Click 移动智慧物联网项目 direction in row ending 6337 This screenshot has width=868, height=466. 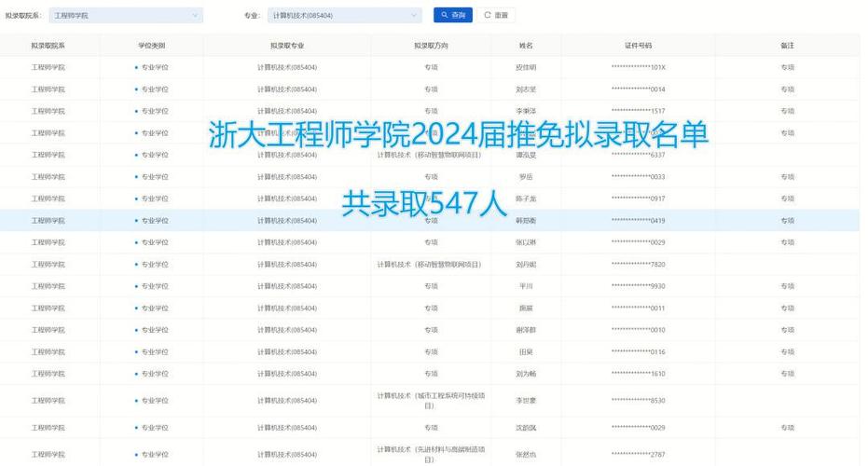(x=429, y=155)
